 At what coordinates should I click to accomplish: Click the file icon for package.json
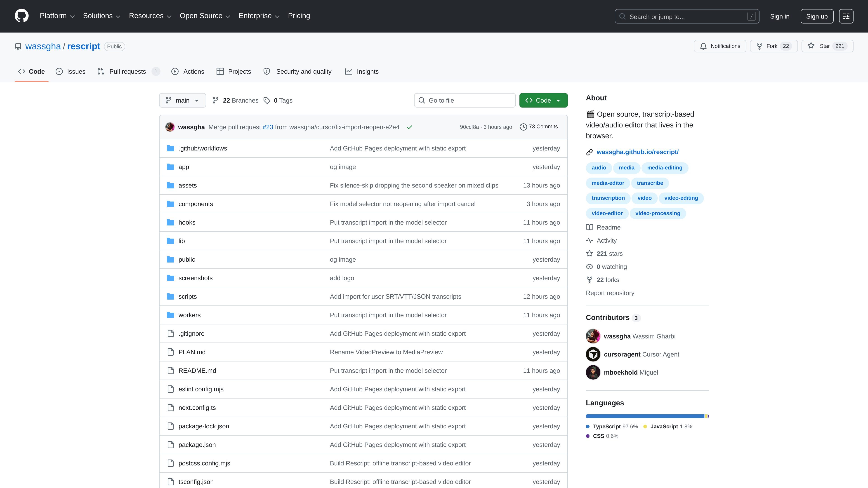coord(170,445)
